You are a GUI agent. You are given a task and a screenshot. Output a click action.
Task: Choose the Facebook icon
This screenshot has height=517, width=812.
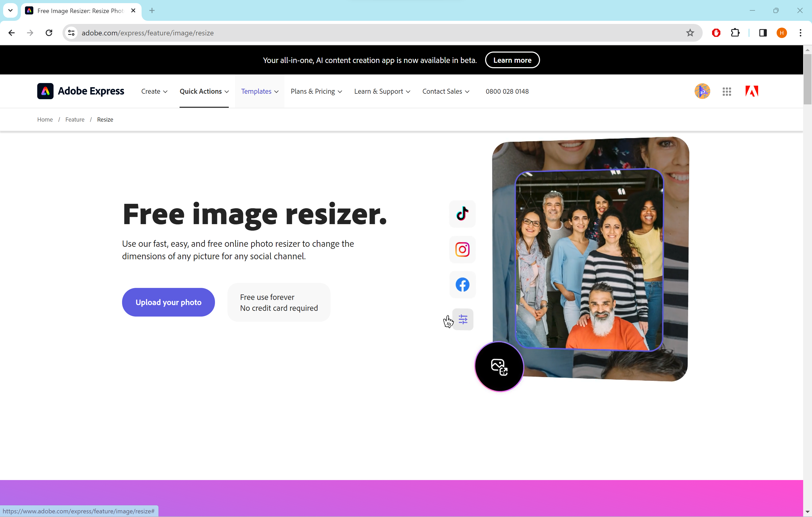[x=462, y=285]
